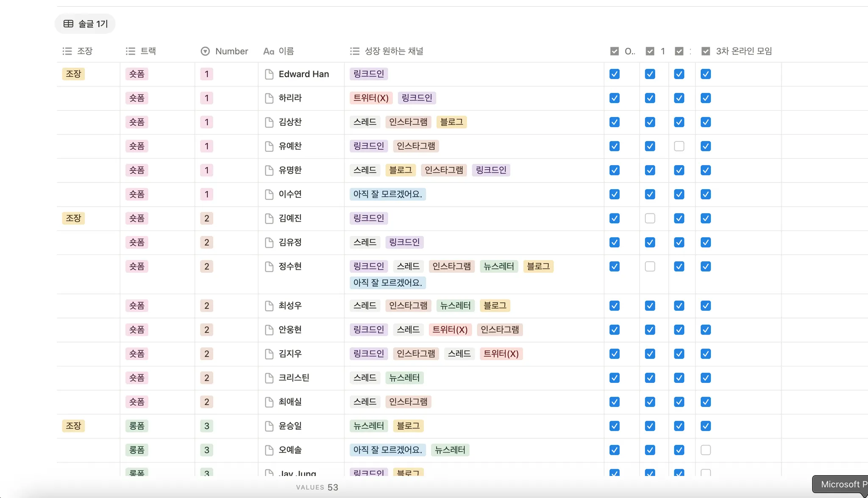Open the 조장 column header menu
This screenshot has width=868, height=498.
pos(84,51)
